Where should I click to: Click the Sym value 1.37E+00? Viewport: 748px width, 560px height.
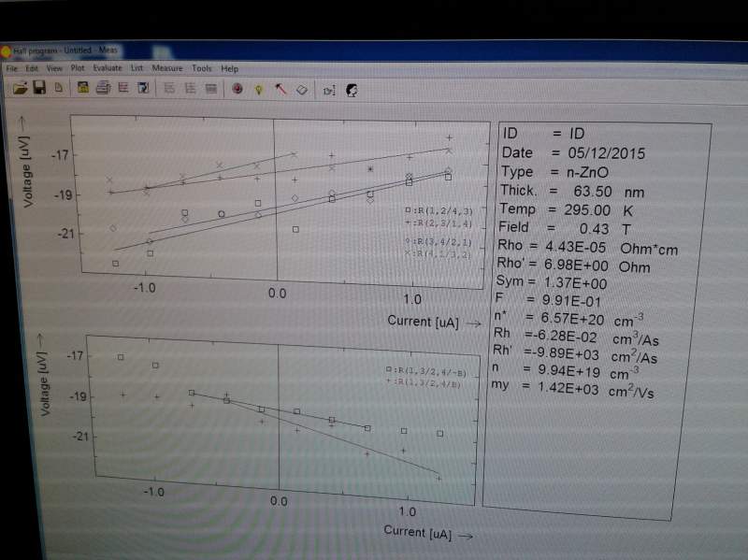[575, 283]
